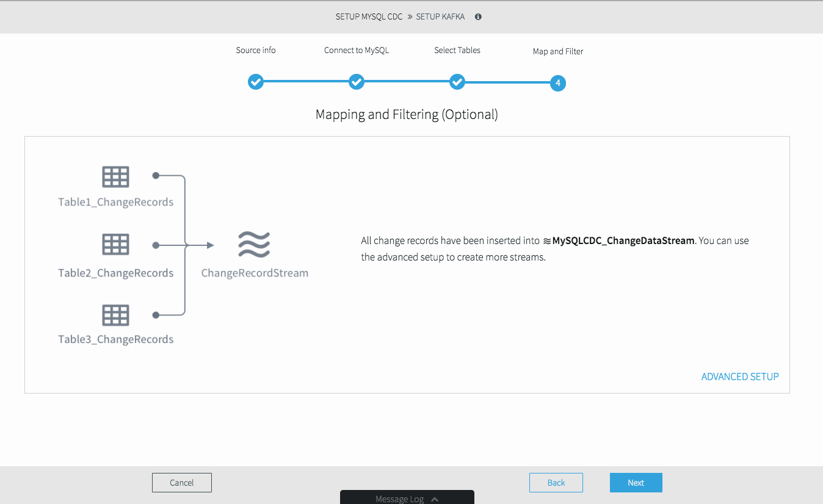Click the Table3_ChangeRecords label

coord(116,339)
